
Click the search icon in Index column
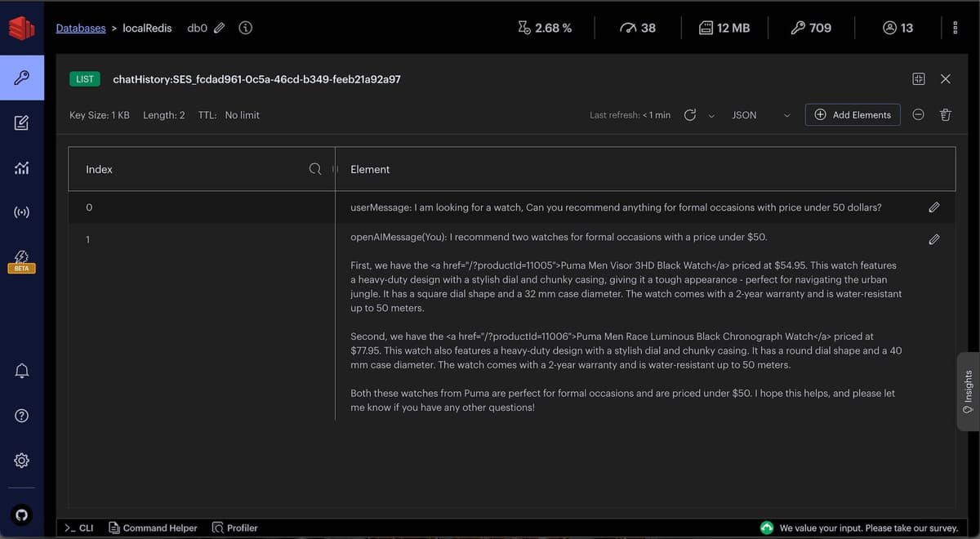click(315, 169)
